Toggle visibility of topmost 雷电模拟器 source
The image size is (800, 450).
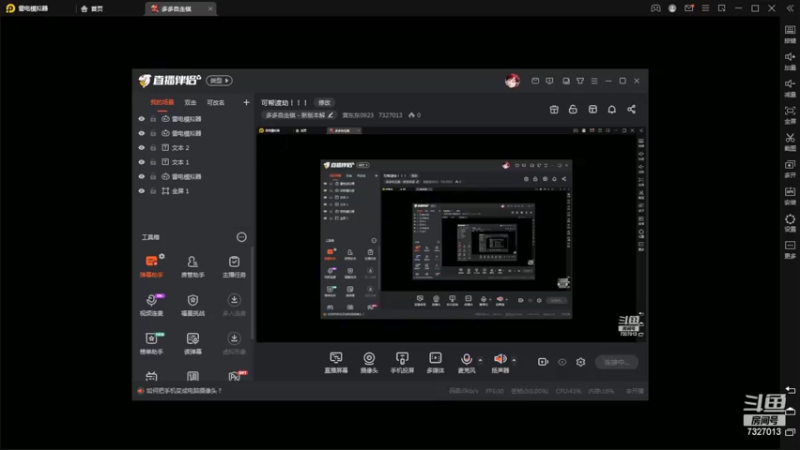pyautogui.click(x=141, y=118)
